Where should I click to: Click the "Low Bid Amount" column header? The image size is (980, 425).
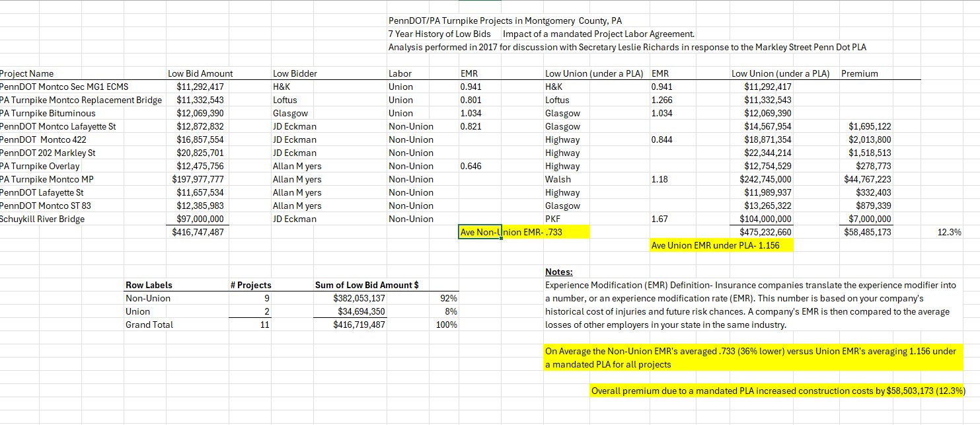tap(200, 73)
